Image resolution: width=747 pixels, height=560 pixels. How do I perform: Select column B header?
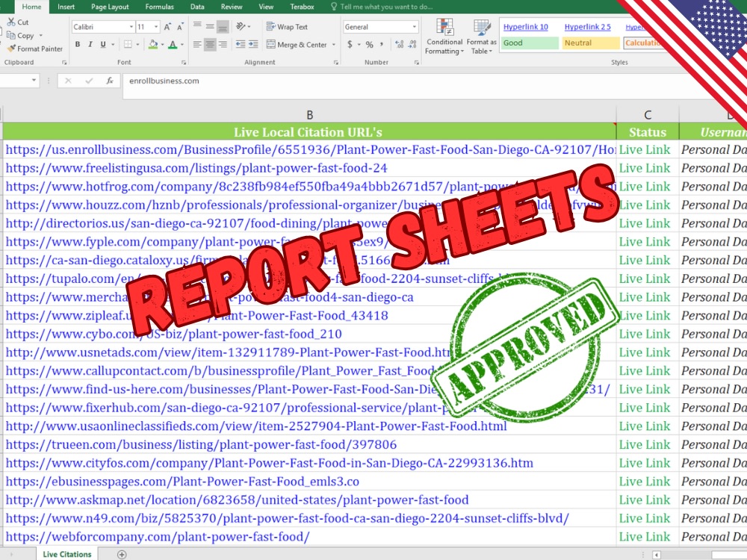click(310, 115)
